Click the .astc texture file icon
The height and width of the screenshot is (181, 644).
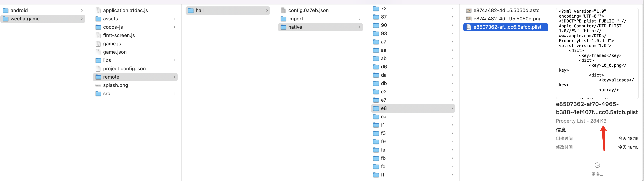point(468,11)
